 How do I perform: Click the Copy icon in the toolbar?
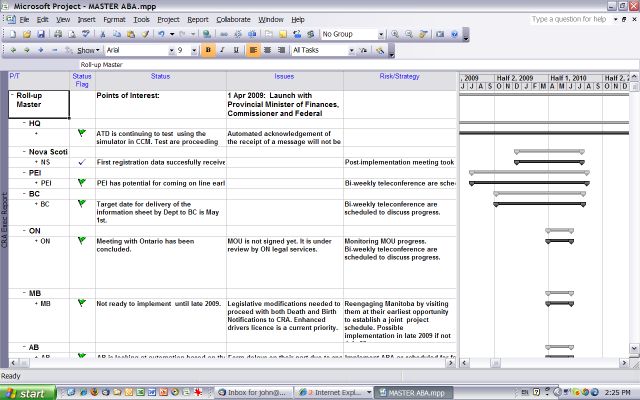(x=117, y=35)
